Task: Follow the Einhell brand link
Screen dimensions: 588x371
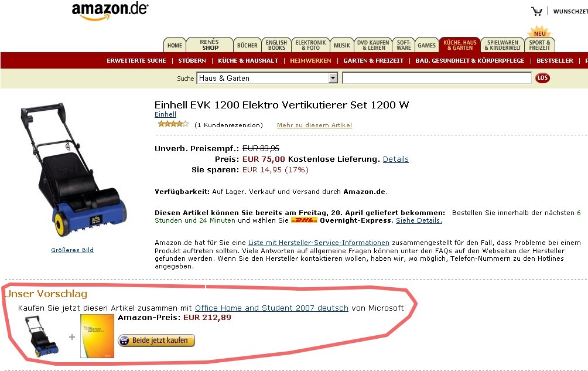Action: 165,114
